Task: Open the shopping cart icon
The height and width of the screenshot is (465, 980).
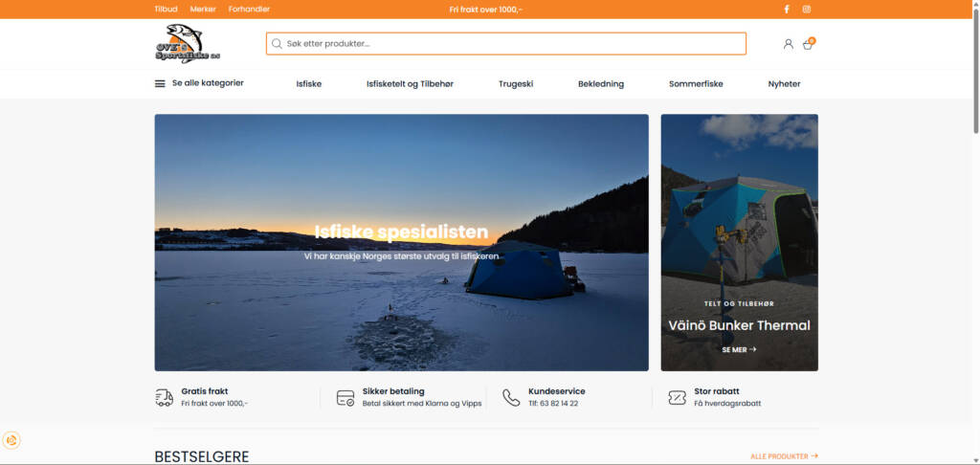Action: pyautogui.click(x=808, y=44)
